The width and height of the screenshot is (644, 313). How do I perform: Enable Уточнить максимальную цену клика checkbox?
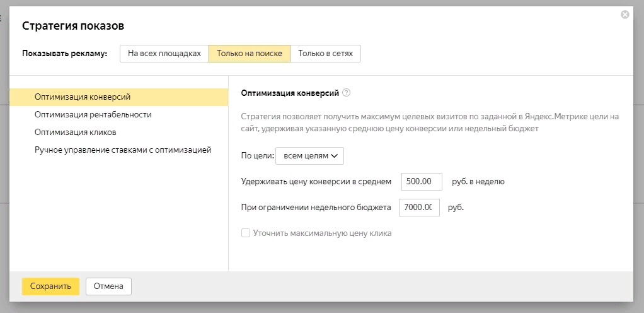click(x=246, y=233)
